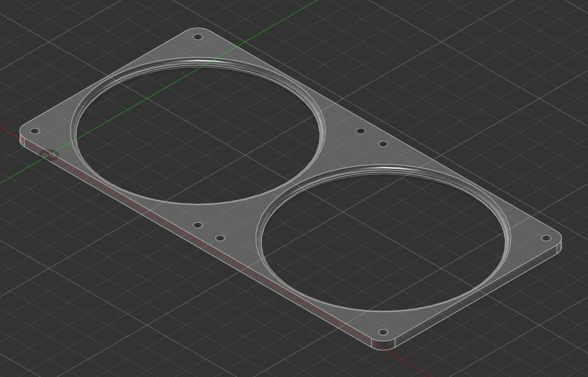
Task: Pick the dark origin marker at axes crossing
Action: coord(49,154)
